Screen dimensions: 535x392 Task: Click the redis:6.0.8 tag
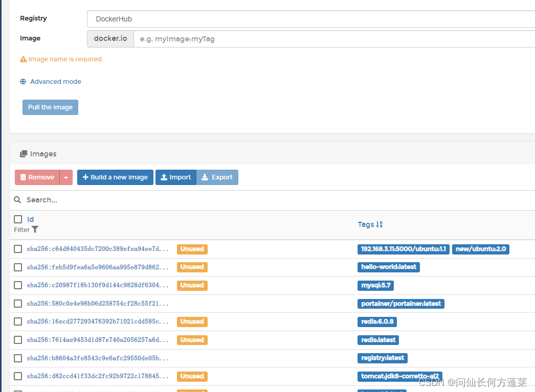click(377, 322)
